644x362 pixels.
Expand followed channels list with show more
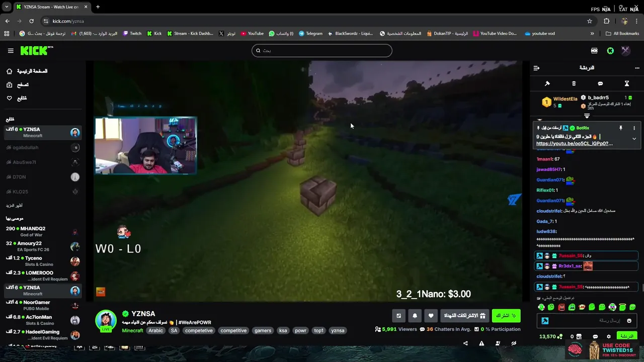[x=14, y=205]
